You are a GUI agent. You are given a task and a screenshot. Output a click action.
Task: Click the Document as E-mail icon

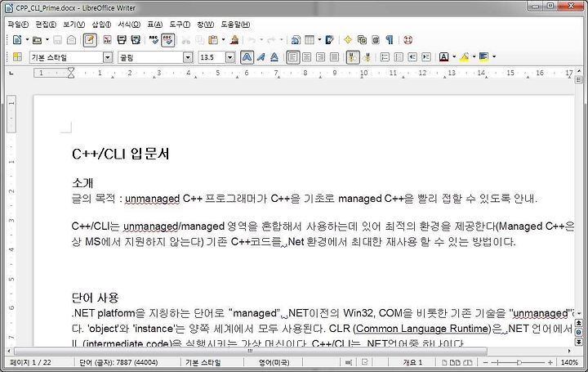71,40
